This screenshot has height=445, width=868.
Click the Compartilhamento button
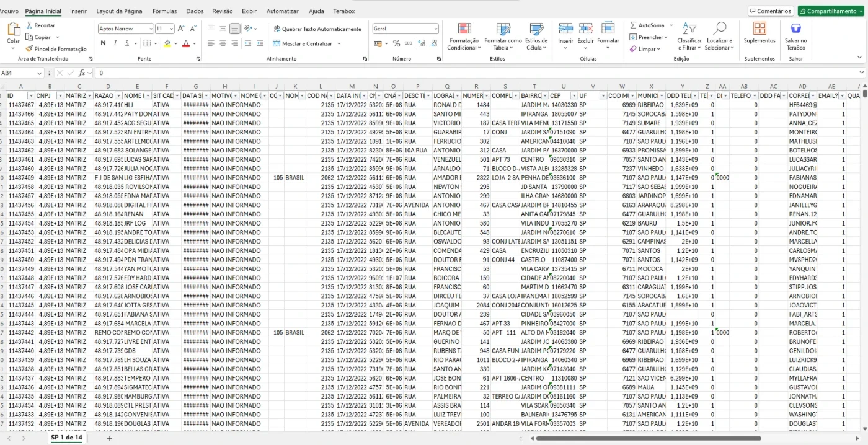831,11
